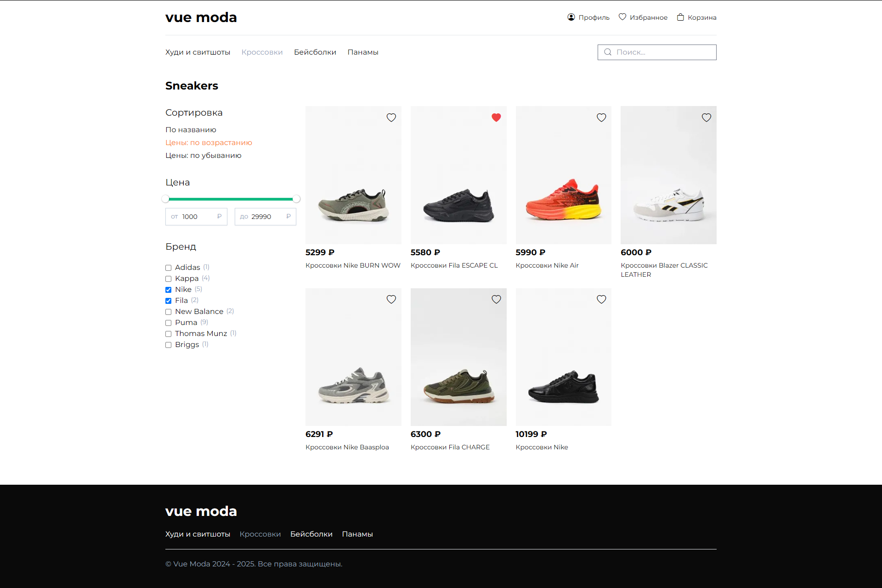Check the Puma brand filter
882x588 pixels.
tap(168, 323)
